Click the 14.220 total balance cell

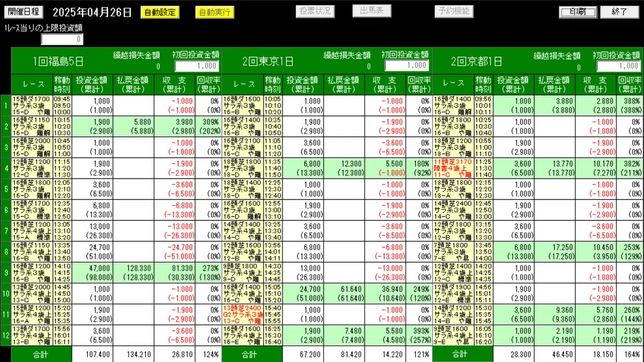(x=385, y=354)
